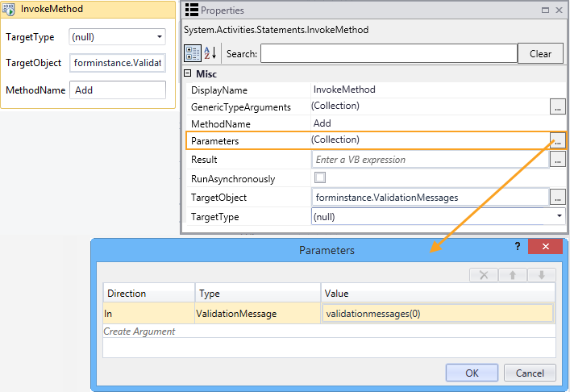
Task: Collapse the Misc category section
Action: (x=189, y=73)
